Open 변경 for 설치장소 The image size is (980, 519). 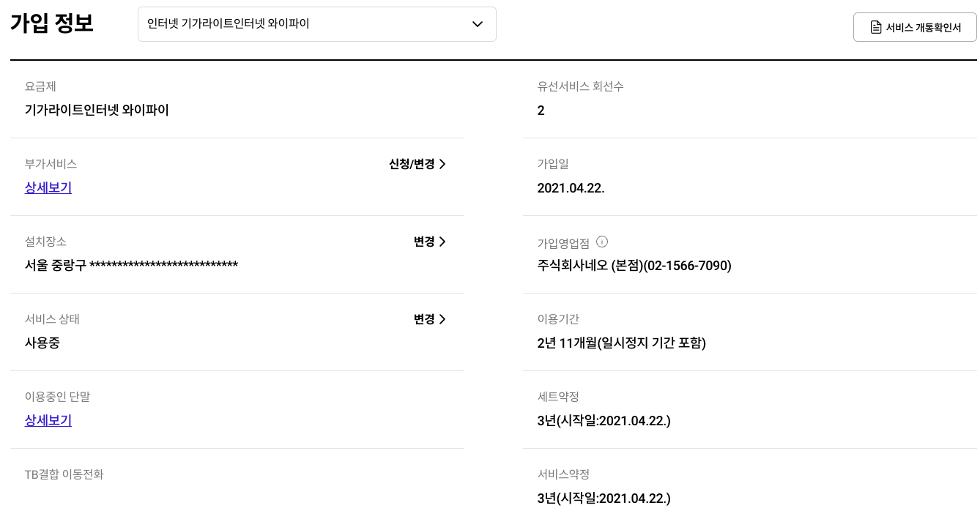click(x=424, y=242)
